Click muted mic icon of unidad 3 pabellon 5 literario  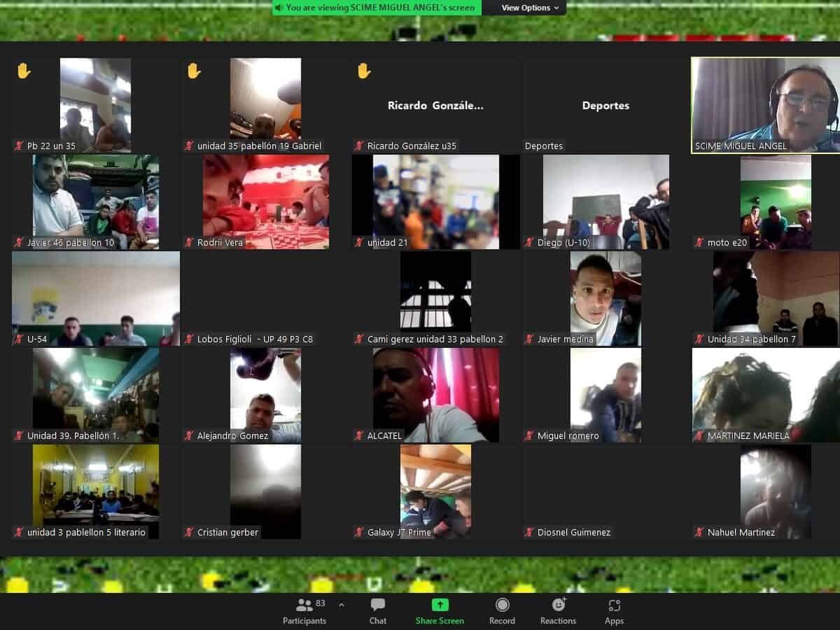pyautogui.click(x=19, y=533)
